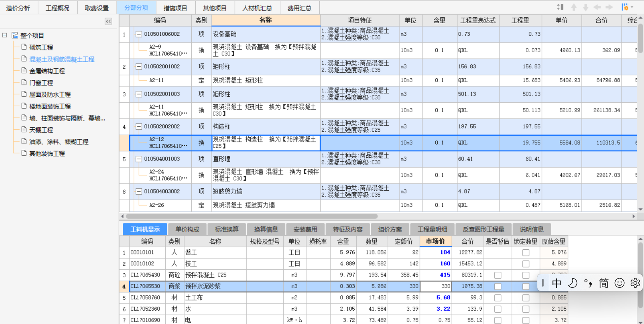Show the 换算信息 panel
This screenshot has width=644, height=324.
[x=266, y=229]
